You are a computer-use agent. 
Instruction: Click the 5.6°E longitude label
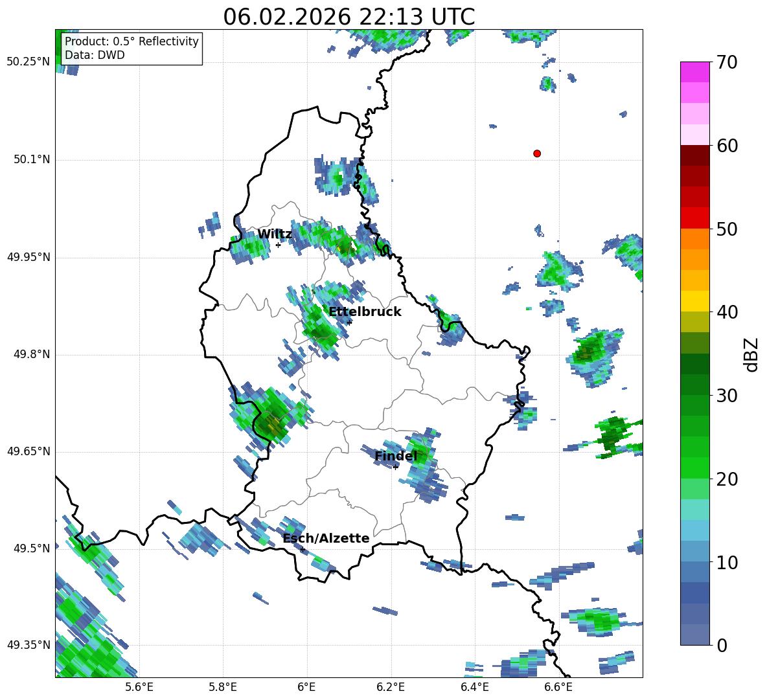[x=139, y=687]
